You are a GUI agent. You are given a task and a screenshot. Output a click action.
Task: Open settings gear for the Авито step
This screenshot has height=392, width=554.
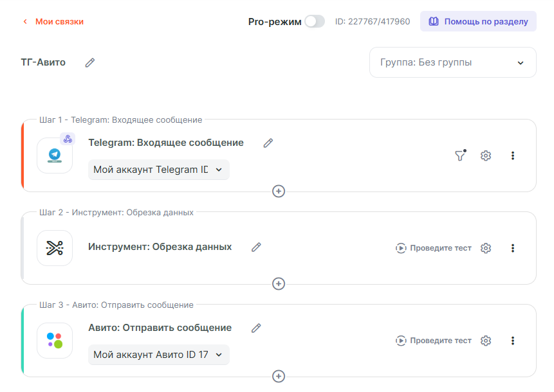[x=486, y=341]
